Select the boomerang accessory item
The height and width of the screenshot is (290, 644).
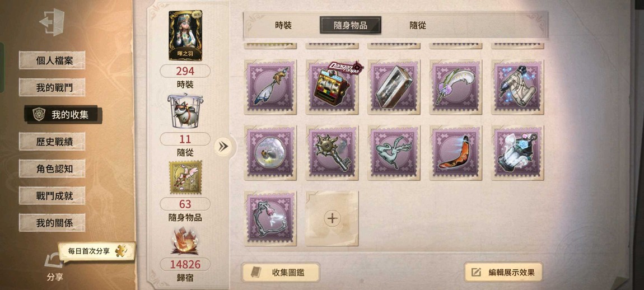[x=455, y=153]
